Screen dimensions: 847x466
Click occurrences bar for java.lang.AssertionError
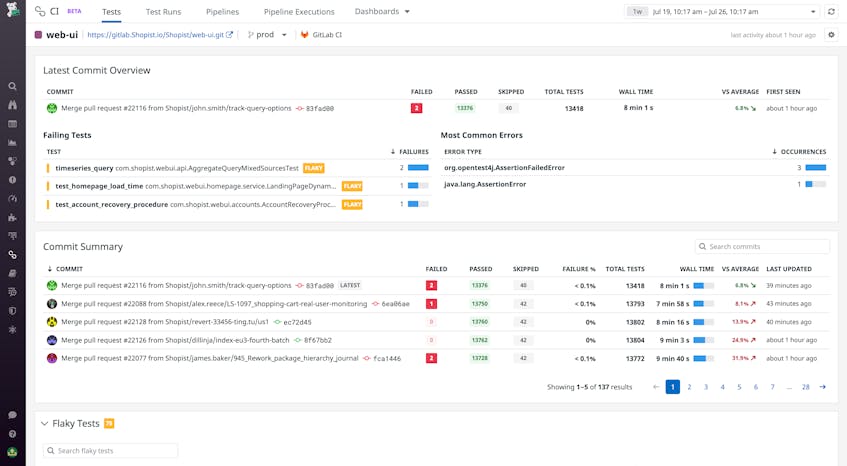pos(815,184)
